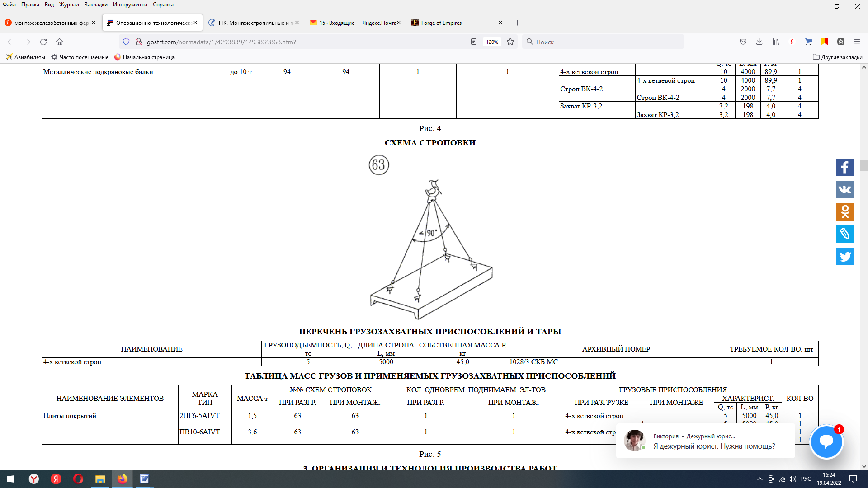Save page to Pocket

click(x=743, y=42)
